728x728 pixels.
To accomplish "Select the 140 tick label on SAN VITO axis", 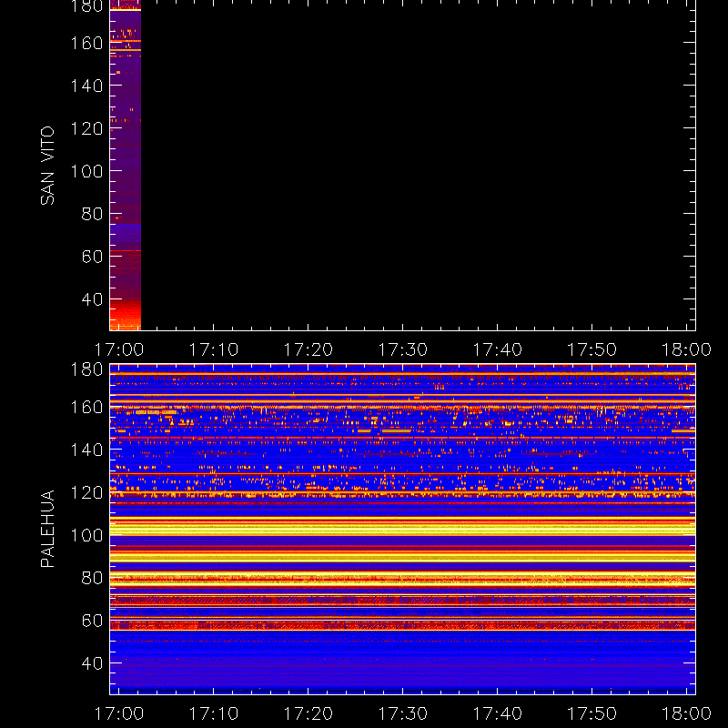I will 86,86.
